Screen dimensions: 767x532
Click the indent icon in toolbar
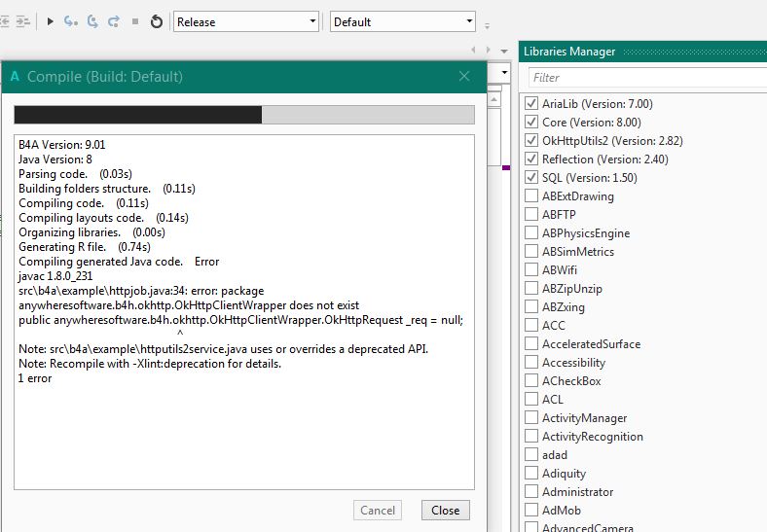(x=23, y=21)
